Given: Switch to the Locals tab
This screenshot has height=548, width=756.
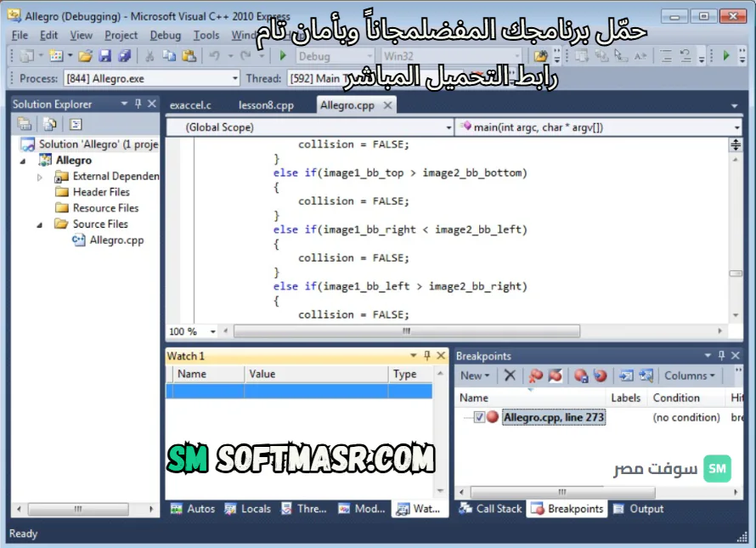Looking at the screenshot, I should point(248,508).
